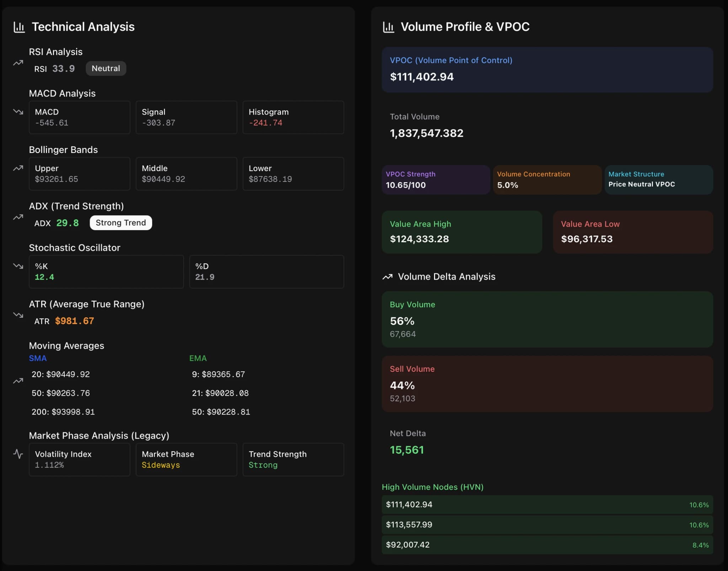Screen dimensions: 728x571
Task: Click the Volume Delta Analysis arrow icon
Action: [x=387, y=276]
